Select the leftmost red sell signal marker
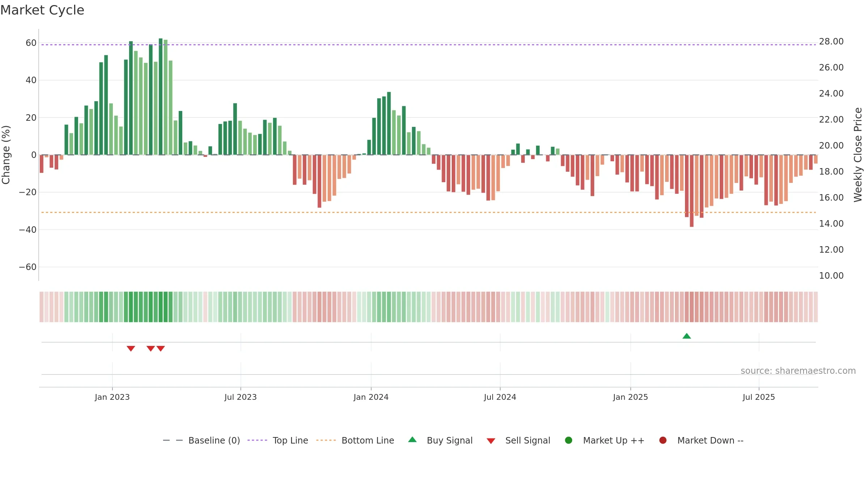This screenshot has height=488, width=868. coord(131,348)
